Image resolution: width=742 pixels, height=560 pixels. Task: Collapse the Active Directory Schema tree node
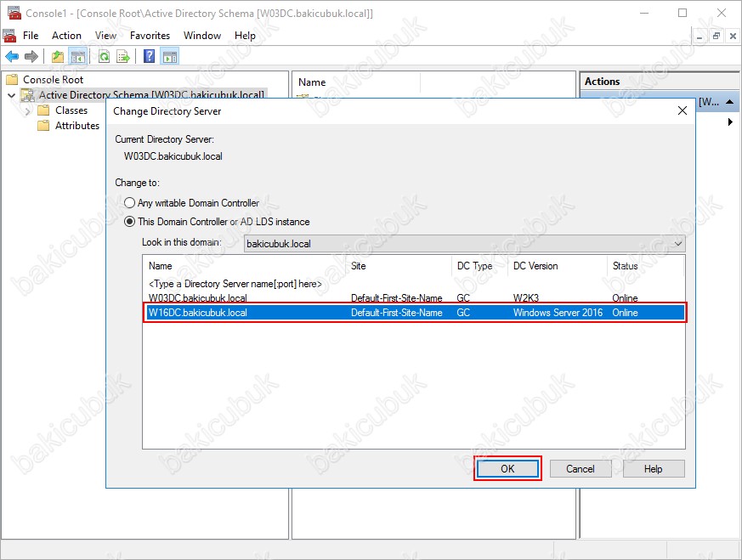coord(12,95)
